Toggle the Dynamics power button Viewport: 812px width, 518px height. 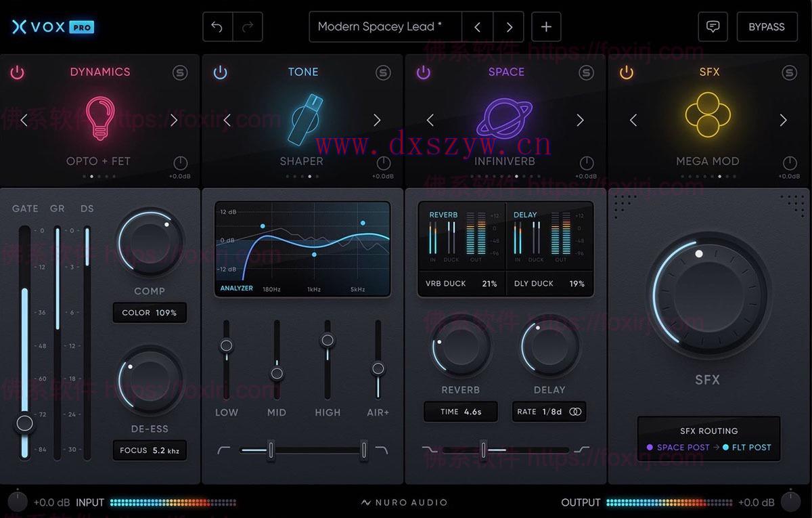click(18, 72)
